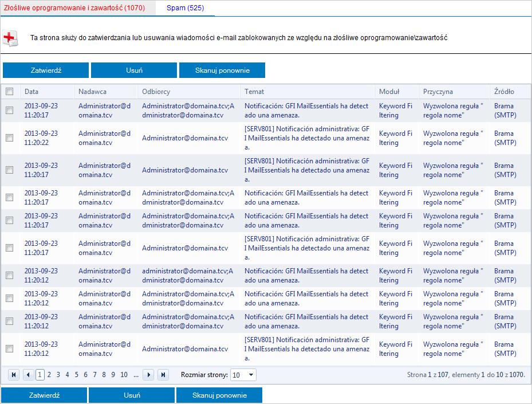Go to page 4
The image size is (532, 404).
[x=67, y=375]
